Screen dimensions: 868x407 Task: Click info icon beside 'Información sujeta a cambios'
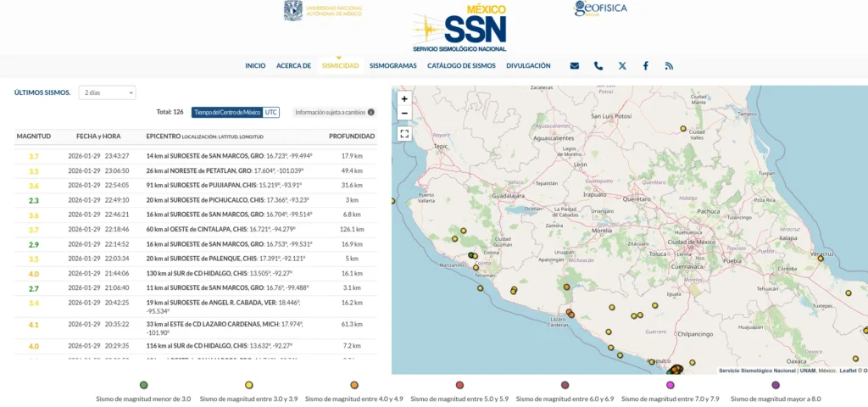pyautogui.click(x=371, y=112)
